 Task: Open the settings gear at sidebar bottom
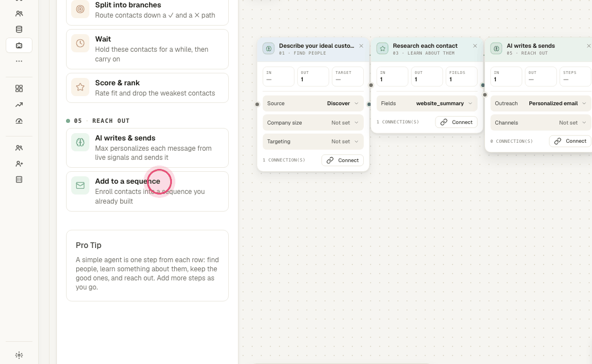click(x=19, y=355)
